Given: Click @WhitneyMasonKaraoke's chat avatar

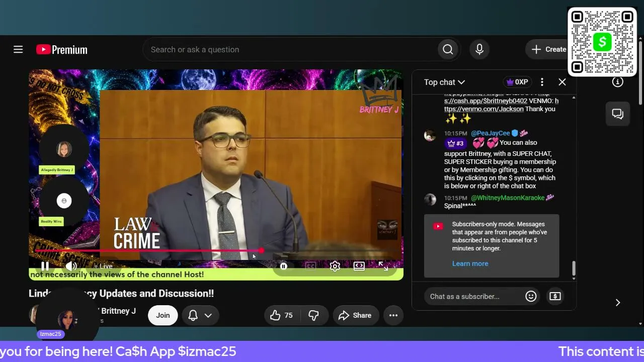Looking at the screenshot, I should (x=430, y=200).
